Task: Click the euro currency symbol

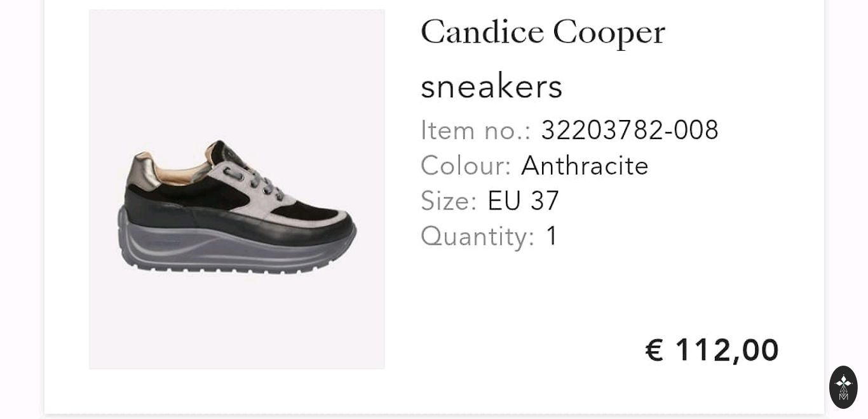Action: tap(654, 350)
